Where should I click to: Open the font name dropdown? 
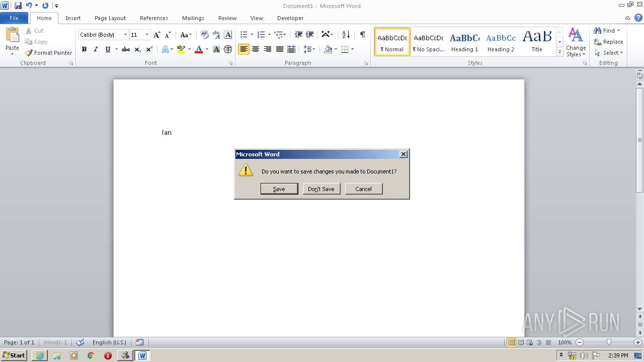coord(125,35)
